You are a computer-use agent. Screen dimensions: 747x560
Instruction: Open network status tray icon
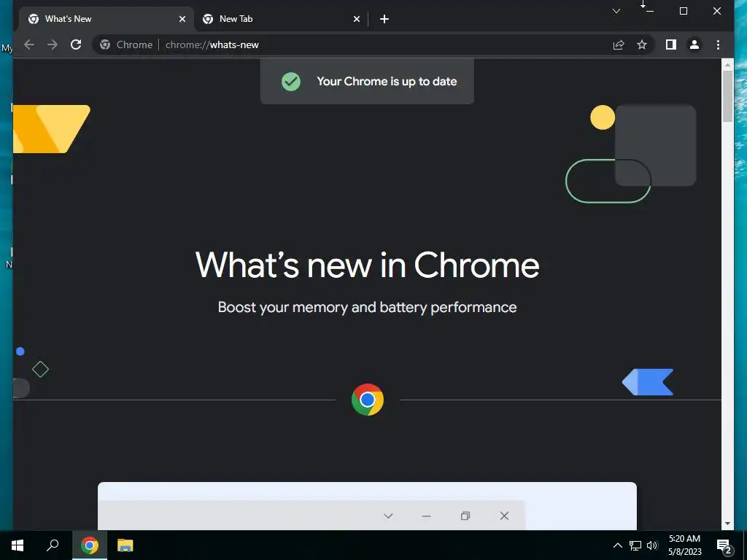click(x=635, y=545)
